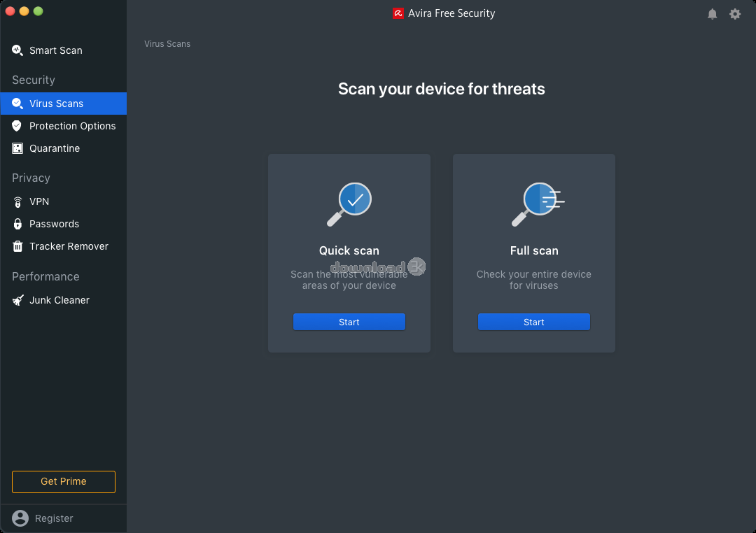Click the Protection Options shield icon

pyautogui.click(x=17, y=126)
